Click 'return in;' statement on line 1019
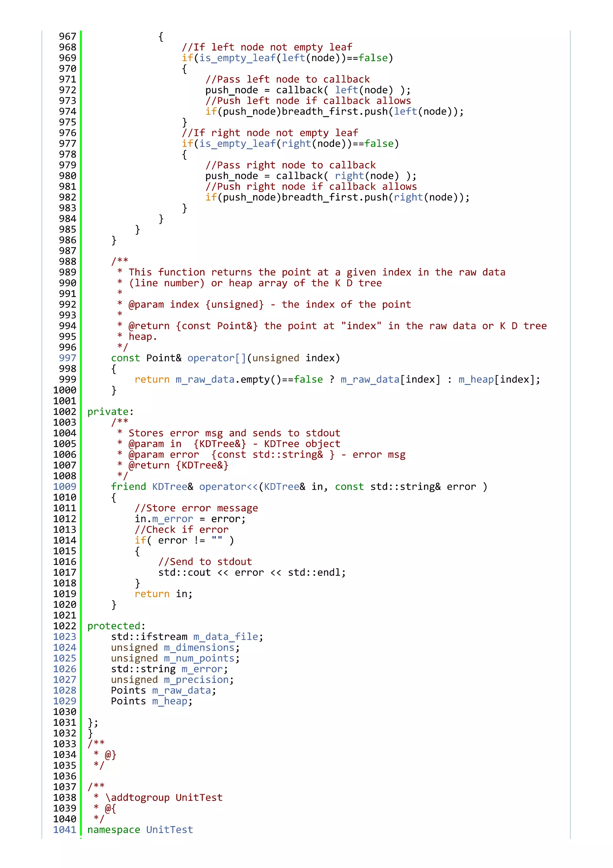Viewport: 613px width, 868px height. pos(163,594)
